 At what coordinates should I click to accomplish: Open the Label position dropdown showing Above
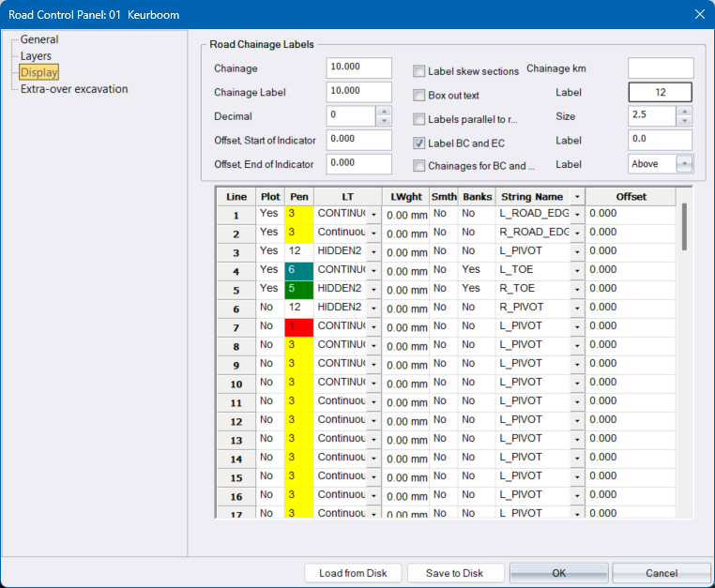[683, 164]
